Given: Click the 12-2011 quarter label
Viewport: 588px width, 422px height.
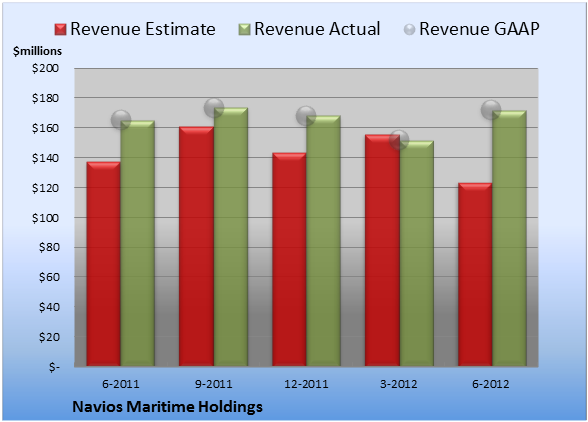Looking at the screenshot, I should click(306, 384).
